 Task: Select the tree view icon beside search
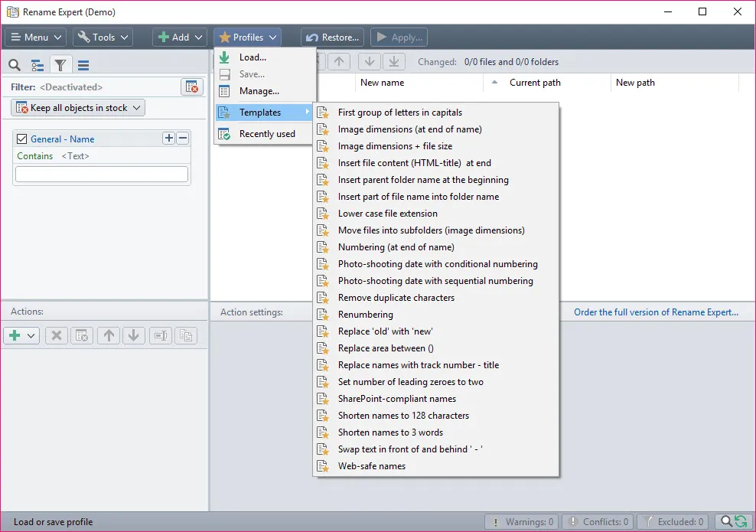tap(37, 65)
